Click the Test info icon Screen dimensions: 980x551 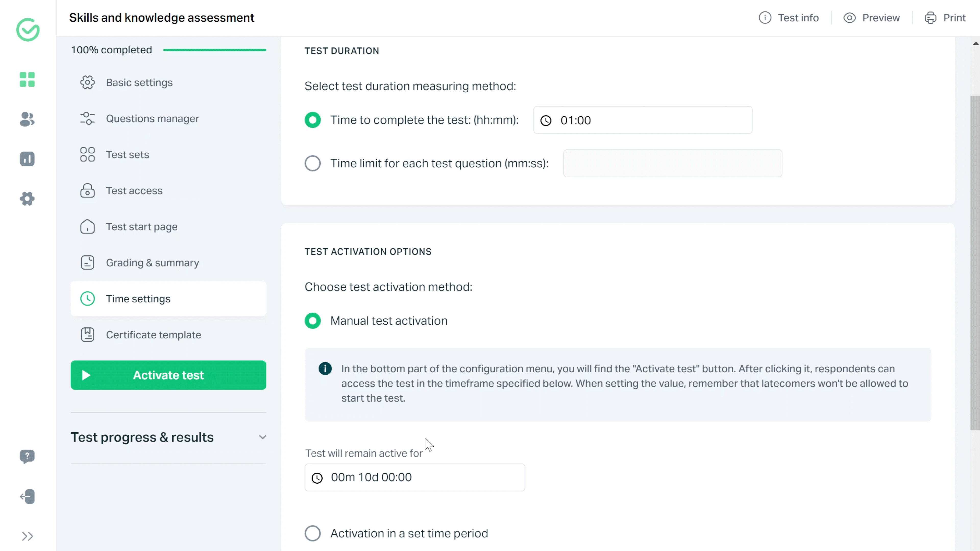point(765,18)
